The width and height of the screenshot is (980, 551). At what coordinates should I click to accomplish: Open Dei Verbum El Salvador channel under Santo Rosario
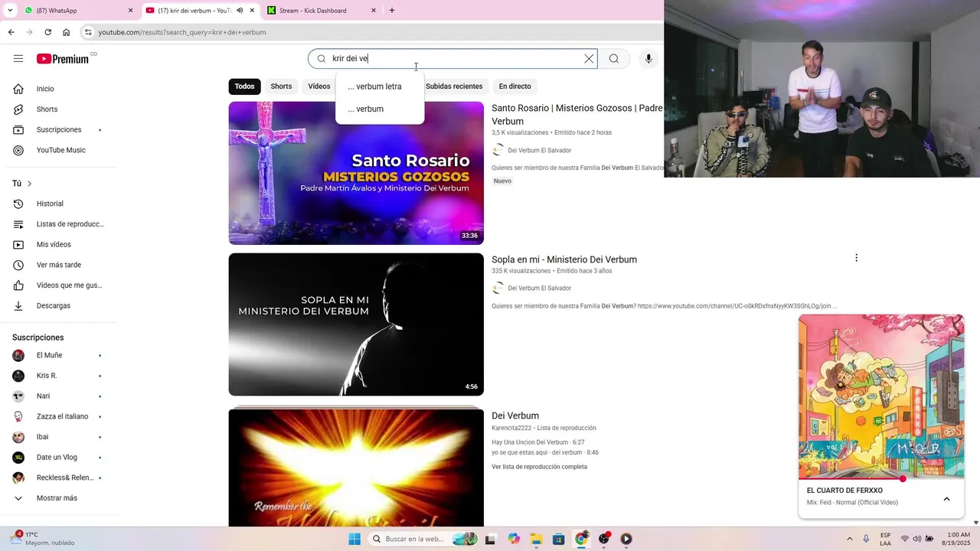[539, 151]
